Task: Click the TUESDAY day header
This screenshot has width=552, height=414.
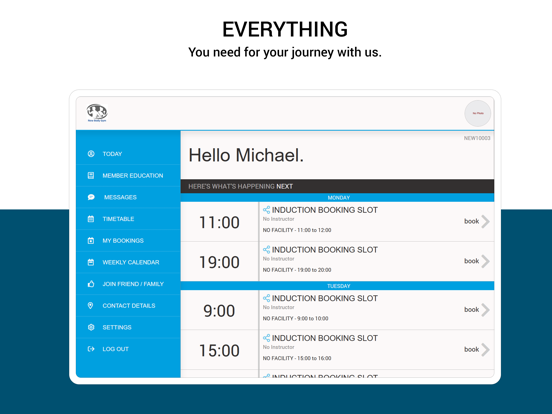Action: [x=338, y=286]
